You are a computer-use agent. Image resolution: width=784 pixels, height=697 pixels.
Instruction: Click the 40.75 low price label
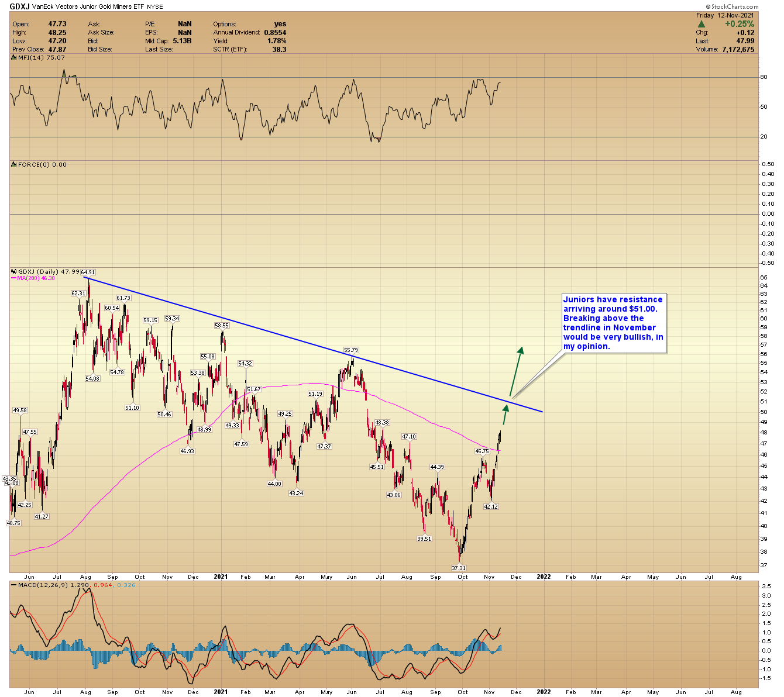coord(13,523)
